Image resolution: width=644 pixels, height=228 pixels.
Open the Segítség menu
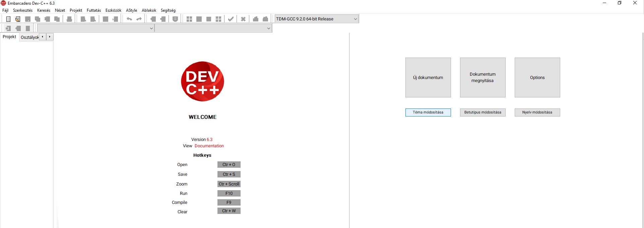pyautogui.click(x=168, y=10)
